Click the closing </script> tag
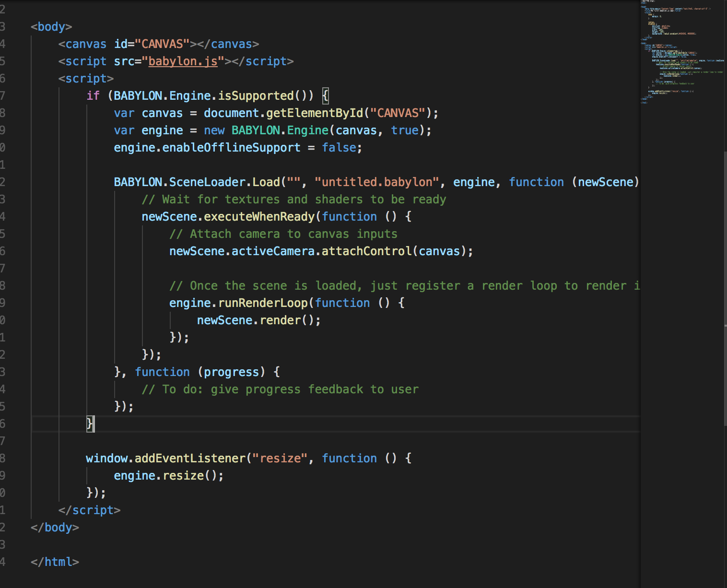The image size is (727, 588). pos(90,510)
